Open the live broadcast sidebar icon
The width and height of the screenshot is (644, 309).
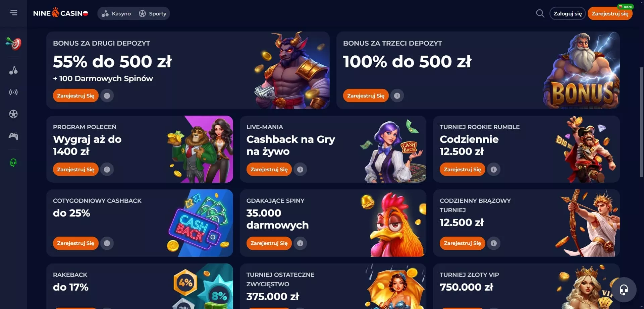13,92
